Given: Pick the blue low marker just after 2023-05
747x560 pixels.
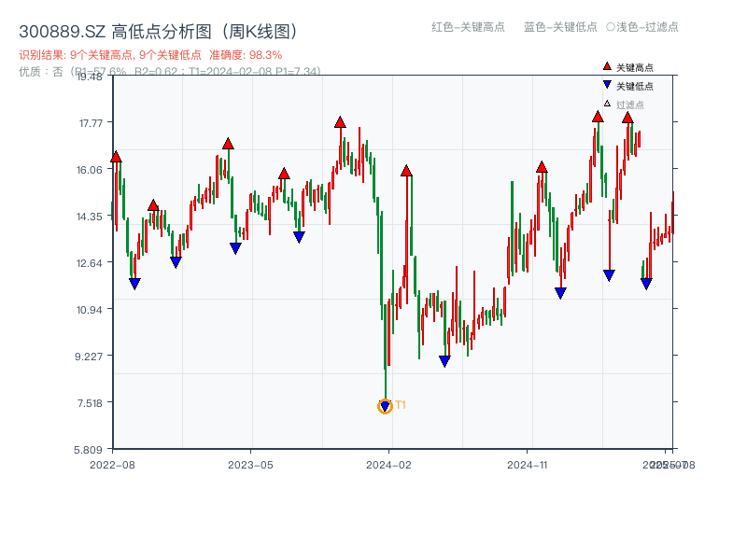Looking at the screenshot, I should click(299, 237).
